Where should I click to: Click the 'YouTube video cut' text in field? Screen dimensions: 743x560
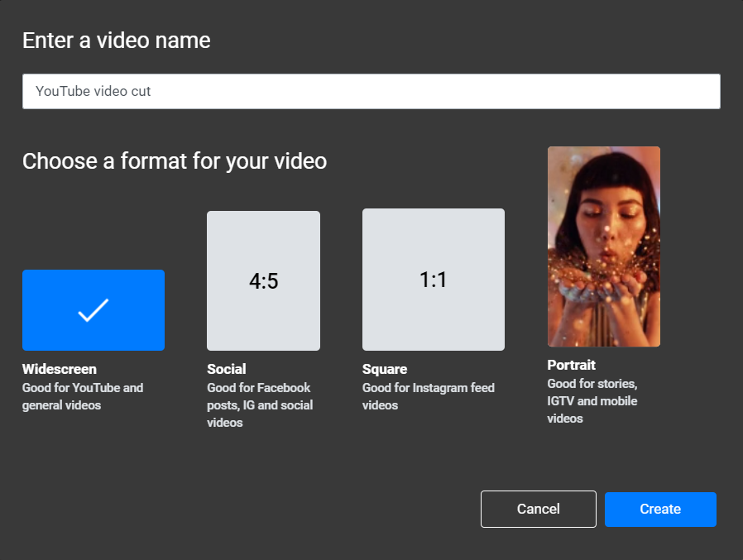pyautogui.click(x=93, y=91)
